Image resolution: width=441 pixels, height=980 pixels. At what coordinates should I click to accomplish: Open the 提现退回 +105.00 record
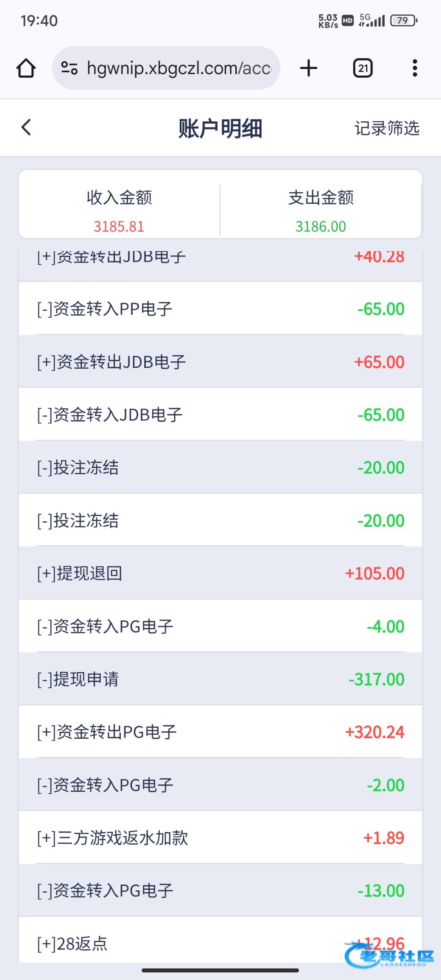[220, 573]
